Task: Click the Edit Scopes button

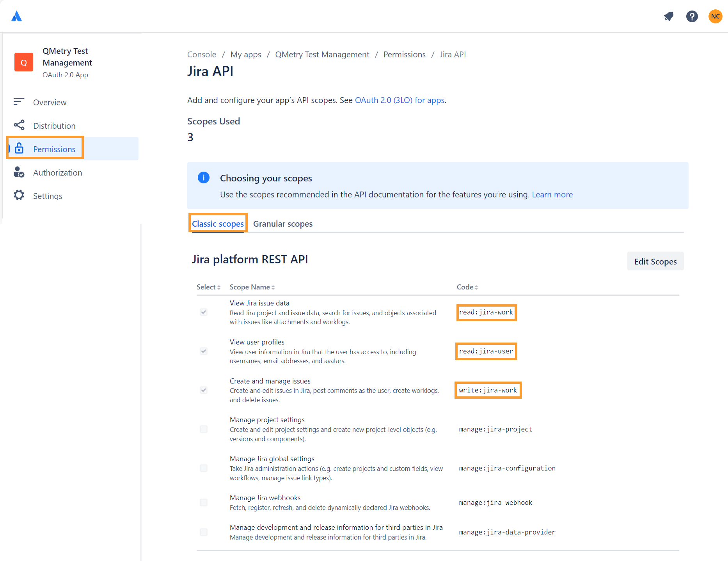Action: click(655, 261)
